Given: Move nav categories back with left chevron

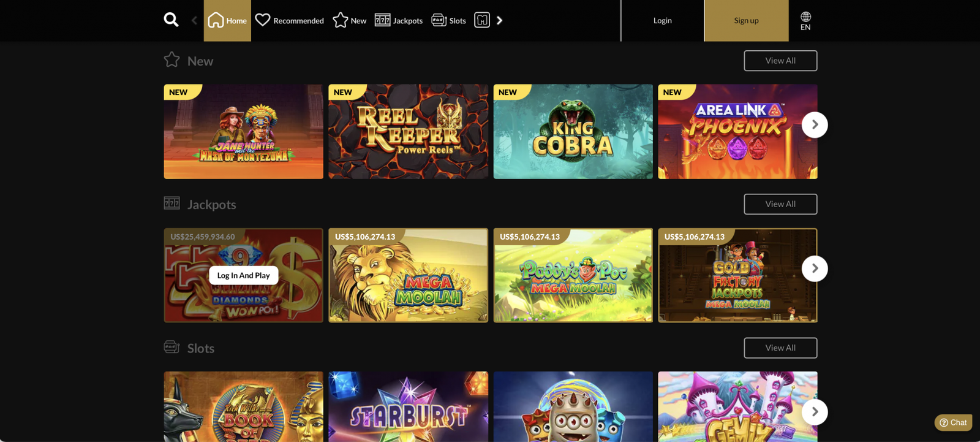Looking at the screenshot, I should tap(194, 20).
